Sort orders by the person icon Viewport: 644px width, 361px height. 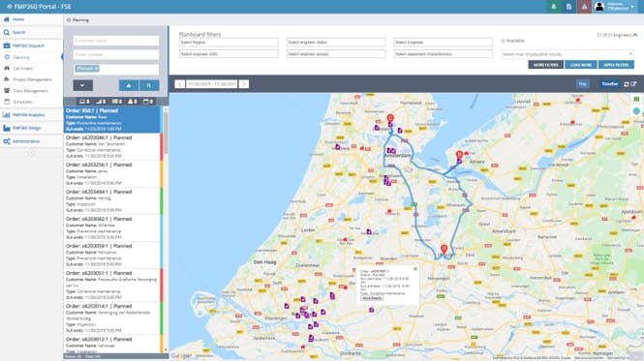[x=133, y=102]
